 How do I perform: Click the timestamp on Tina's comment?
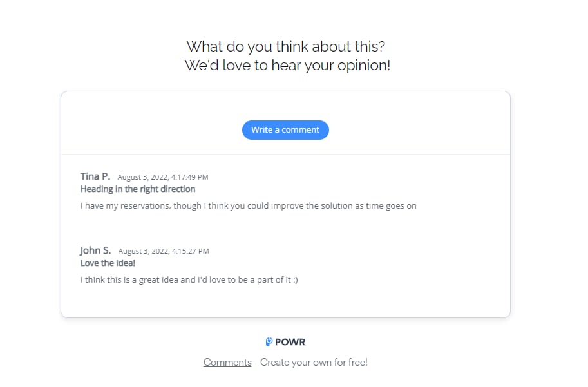163,176
